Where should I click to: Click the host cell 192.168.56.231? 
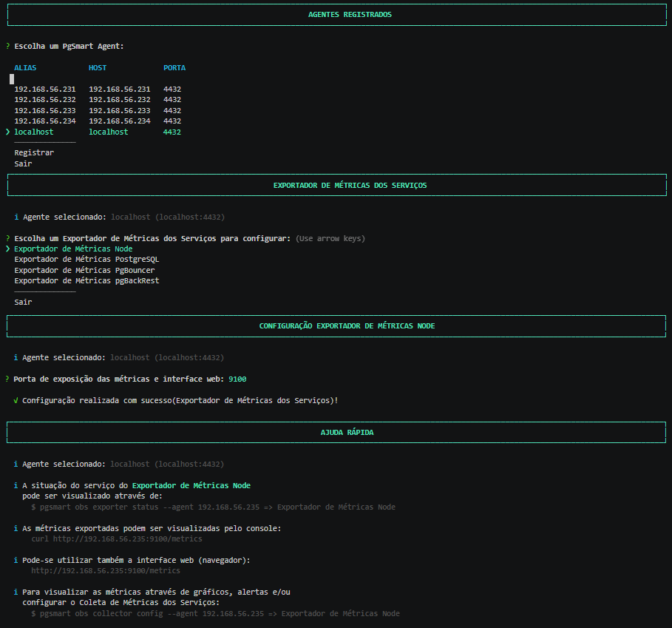[x=120, y=90]
